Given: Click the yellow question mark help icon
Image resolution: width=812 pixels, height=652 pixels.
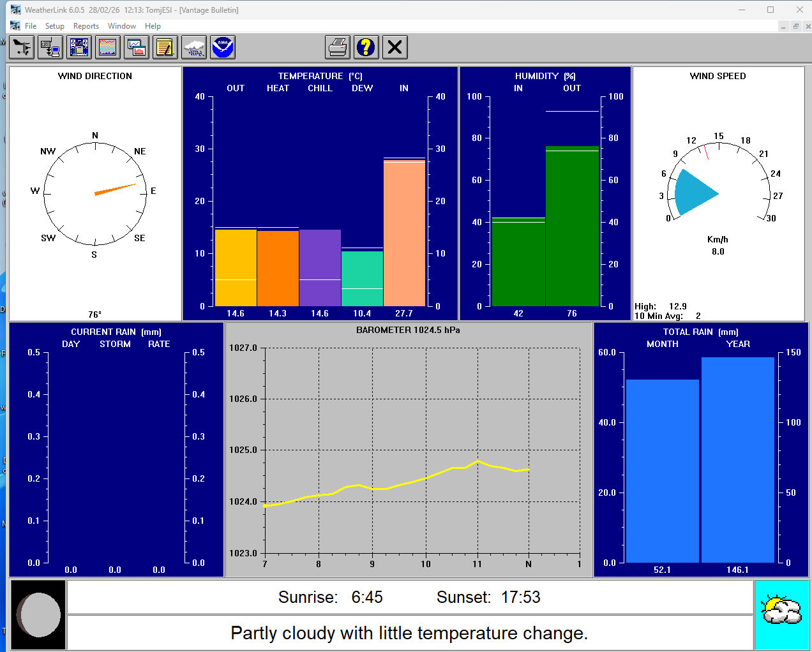Looking at the screenshot, I should (x=366, y=47).
